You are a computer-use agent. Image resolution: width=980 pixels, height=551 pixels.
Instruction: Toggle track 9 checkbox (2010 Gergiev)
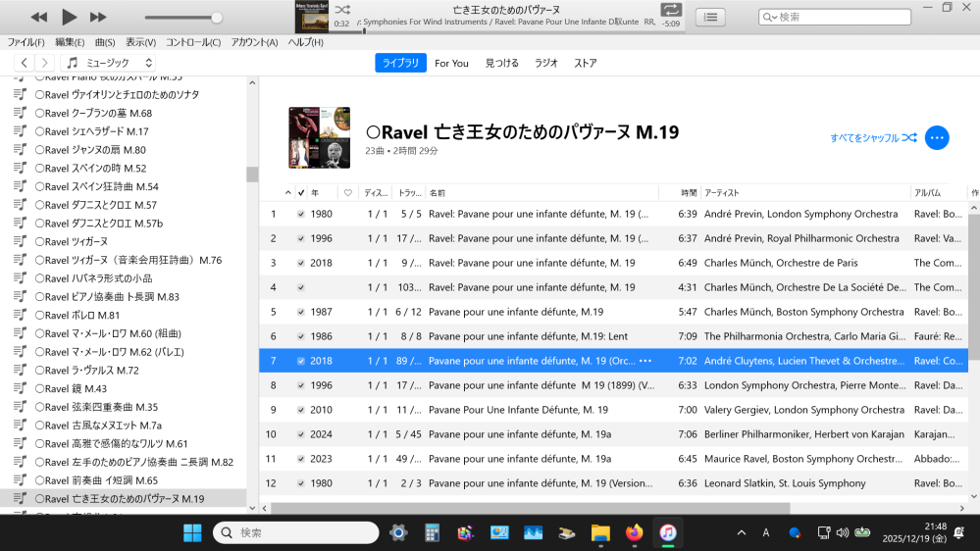coord(300,410)
